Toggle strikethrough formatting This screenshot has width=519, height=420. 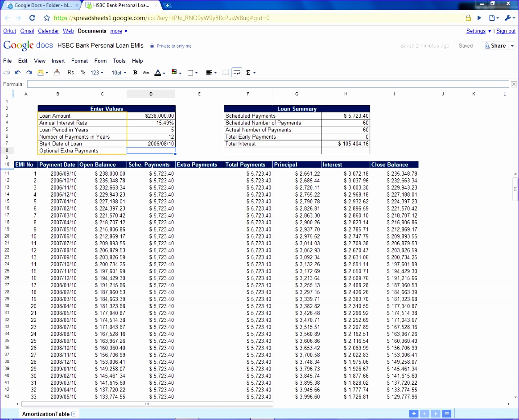pos(146,73)
